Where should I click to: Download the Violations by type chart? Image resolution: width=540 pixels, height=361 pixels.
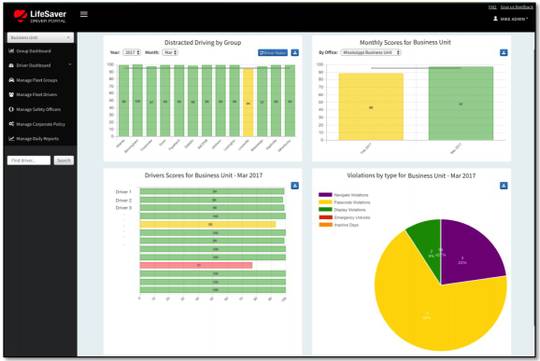point(503,186)
